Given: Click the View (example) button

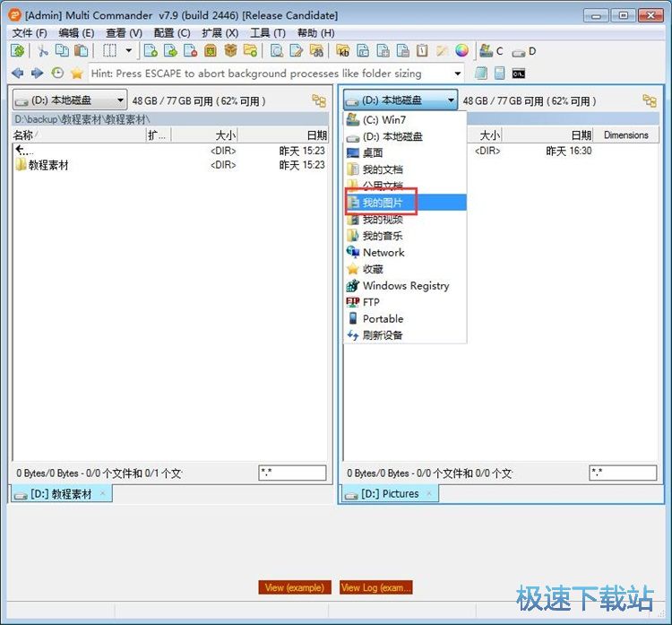Looking at the screenshot, I should pyautogui.click(x=294, y=587).
